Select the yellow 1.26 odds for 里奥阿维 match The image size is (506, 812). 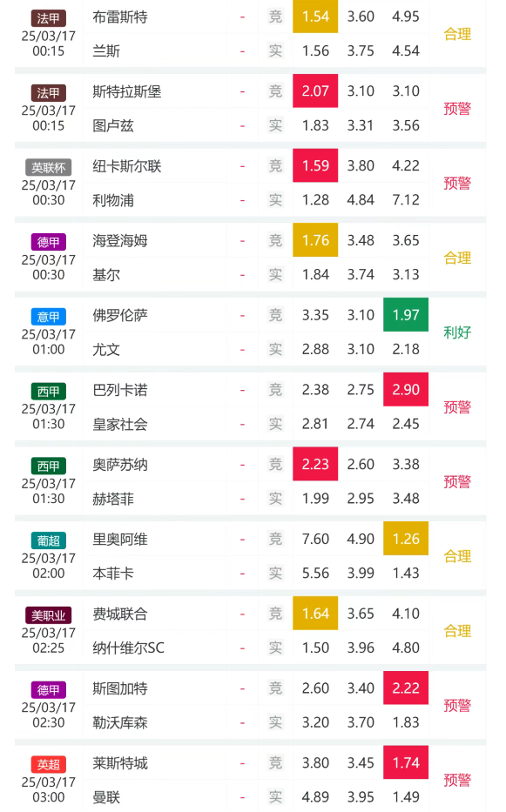coord(406,539)
